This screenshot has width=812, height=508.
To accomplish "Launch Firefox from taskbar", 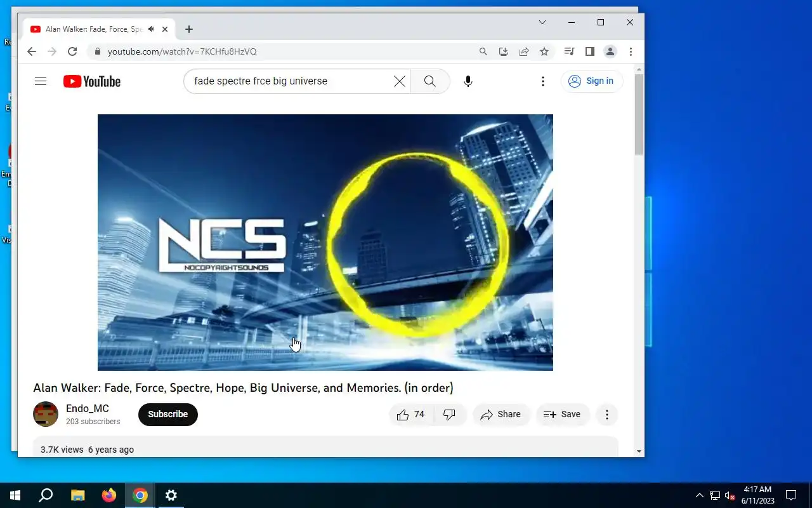I will pos(109,495).
